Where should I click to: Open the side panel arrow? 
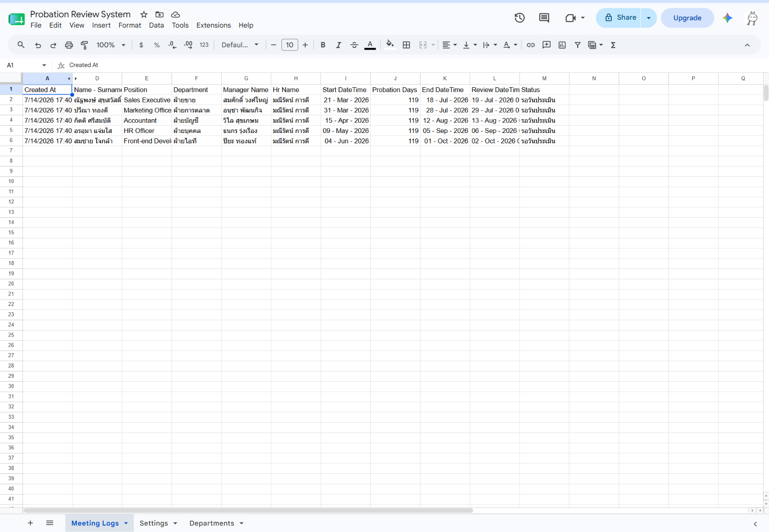tap(755, 524)
